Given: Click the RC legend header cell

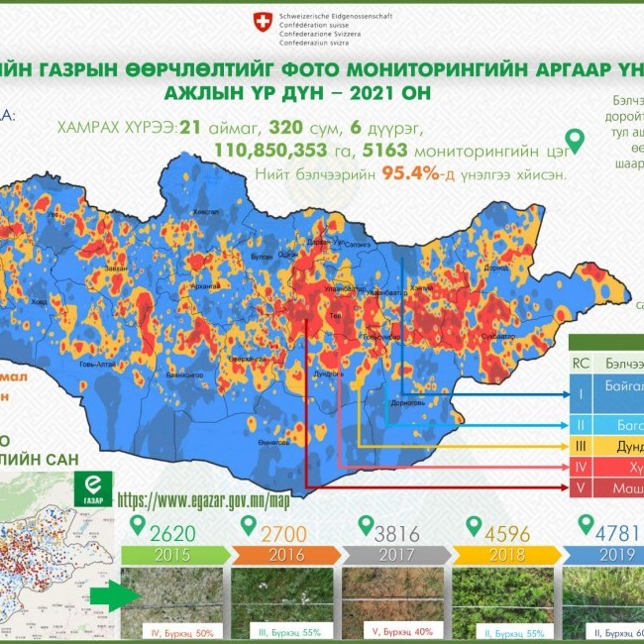Looking at the screenshot, I should click(x=581, y=363).
